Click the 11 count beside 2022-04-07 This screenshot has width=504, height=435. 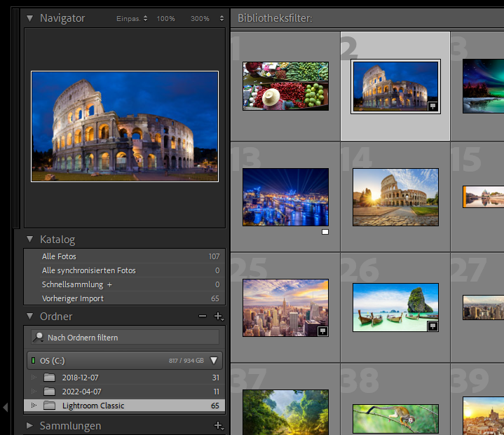[x=217, y=392]
